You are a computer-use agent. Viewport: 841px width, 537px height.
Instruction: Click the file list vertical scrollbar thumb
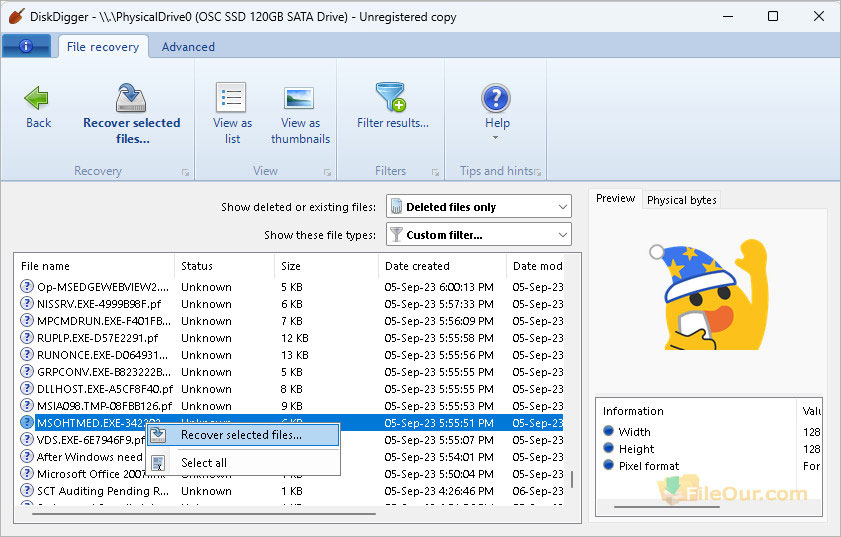[572, 480]
